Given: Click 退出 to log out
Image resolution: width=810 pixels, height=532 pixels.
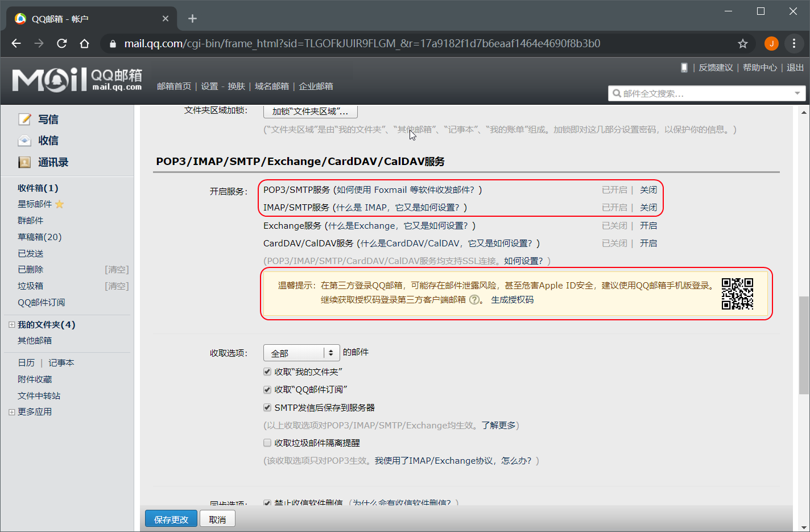Looking at the screenshot, I should 795,67.
